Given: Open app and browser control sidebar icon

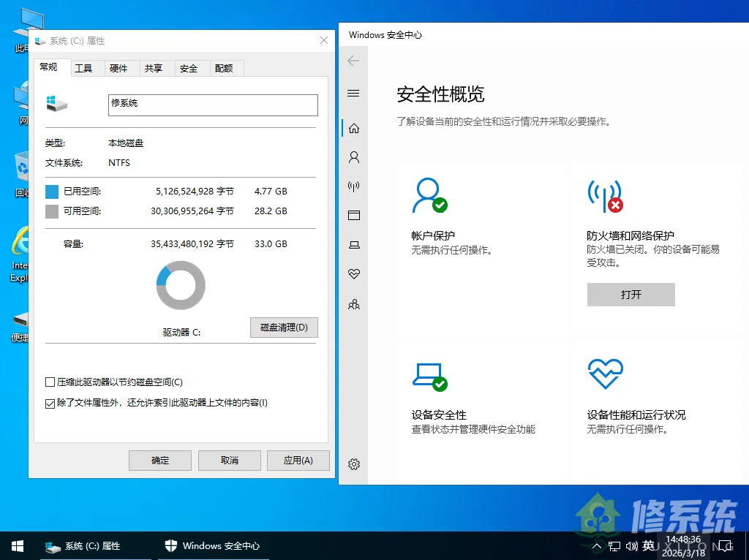Looking at the screenshot, I should click(354, 215).
